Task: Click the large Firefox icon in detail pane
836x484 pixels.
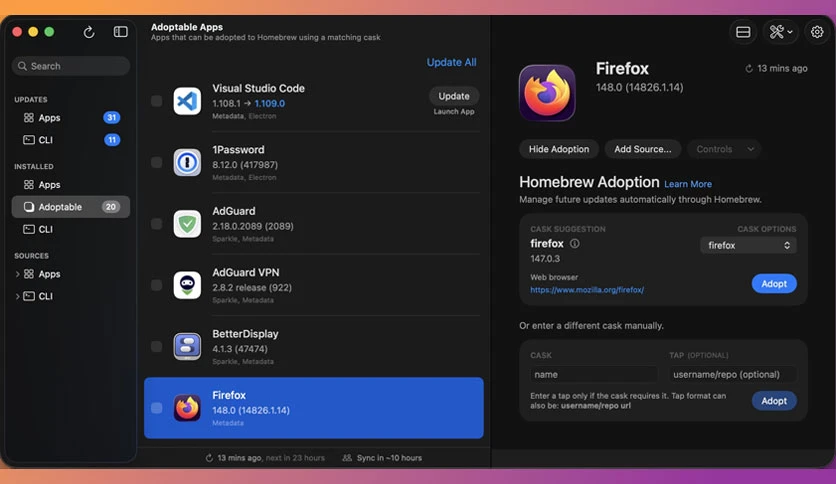Action: (547, 93)
